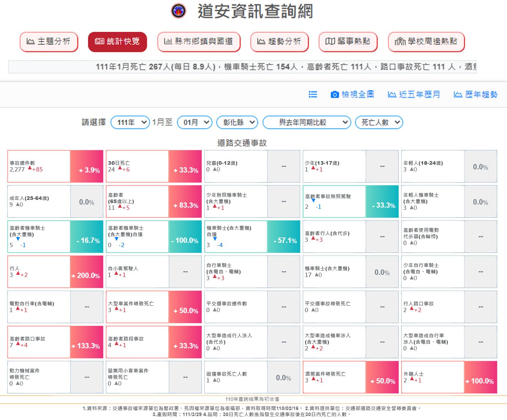Click chart icon beside 近五年歷月

click(392, 94)
